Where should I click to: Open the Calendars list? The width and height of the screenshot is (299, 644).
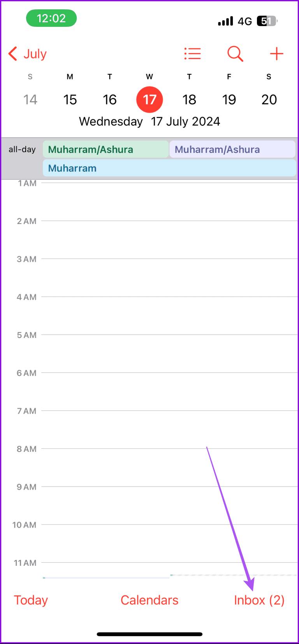pos(149,600)
